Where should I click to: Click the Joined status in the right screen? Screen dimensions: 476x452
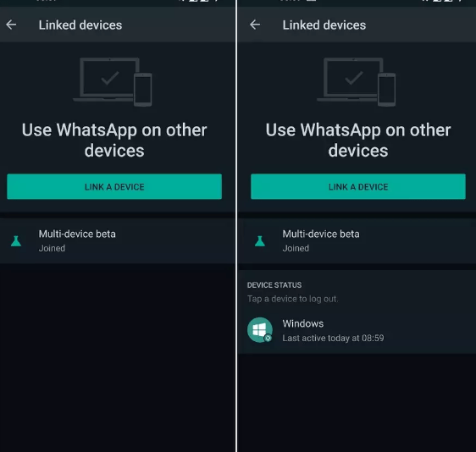(x=296, y=248)
